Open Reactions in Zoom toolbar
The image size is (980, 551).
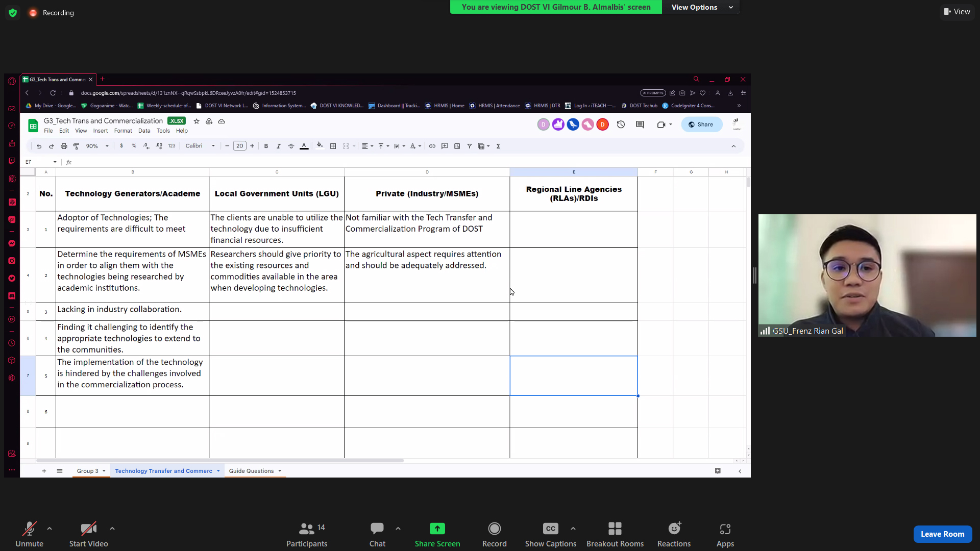674,534
